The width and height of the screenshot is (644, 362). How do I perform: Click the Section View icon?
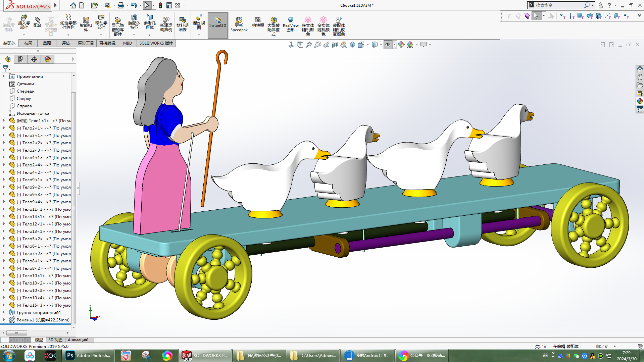pos(335,45)
